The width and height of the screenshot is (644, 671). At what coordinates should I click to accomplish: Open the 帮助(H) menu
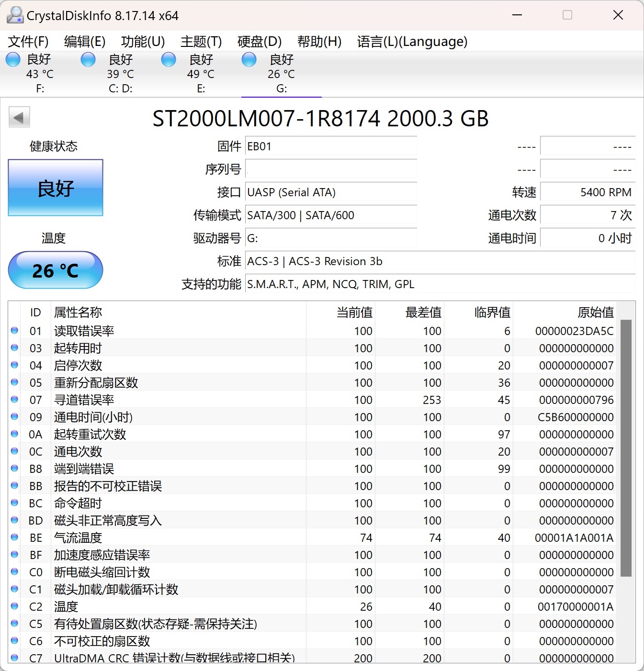(x=319, y=42)
